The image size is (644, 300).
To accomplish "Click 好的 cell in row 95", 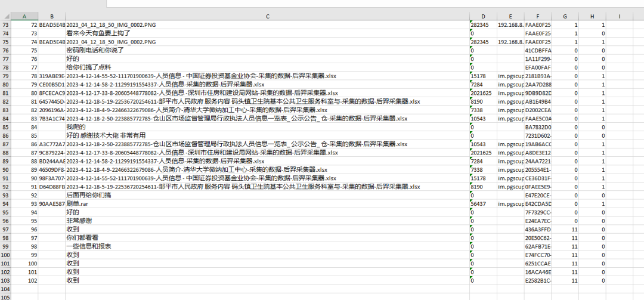I will pyautogui.click(x=267, y=212).
